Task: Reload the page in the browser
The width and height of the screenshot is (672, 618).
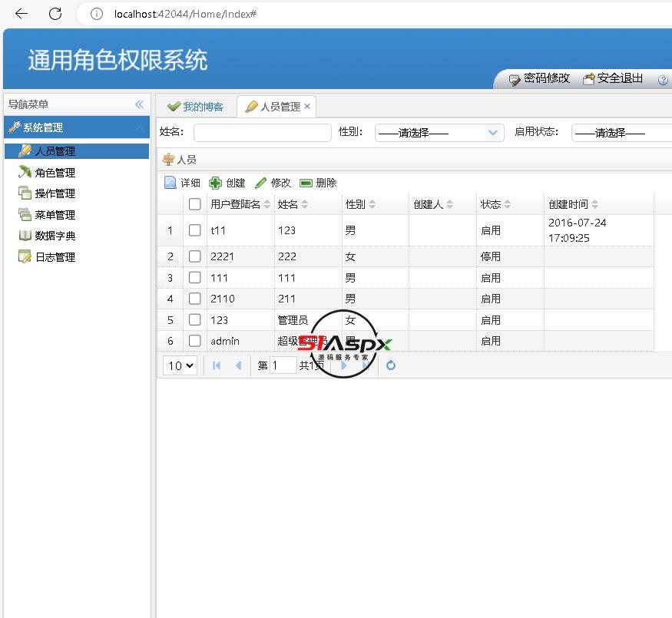Action: [55, 14]
